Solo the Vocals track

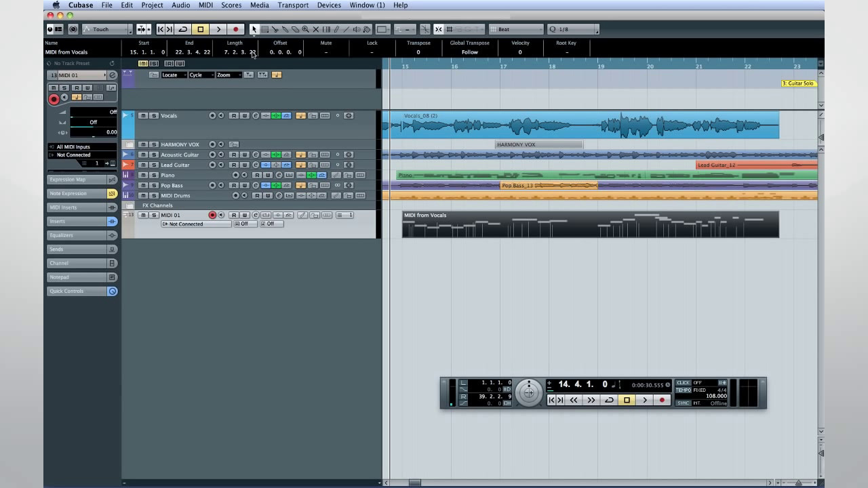[x=154, y=115]
